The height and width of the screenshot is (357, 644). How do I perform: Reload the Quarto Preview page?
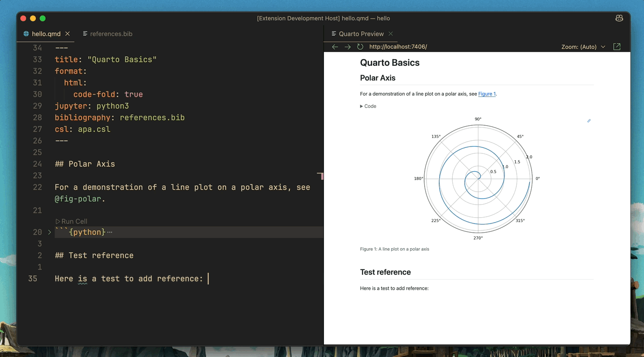[x=360, y=47]
